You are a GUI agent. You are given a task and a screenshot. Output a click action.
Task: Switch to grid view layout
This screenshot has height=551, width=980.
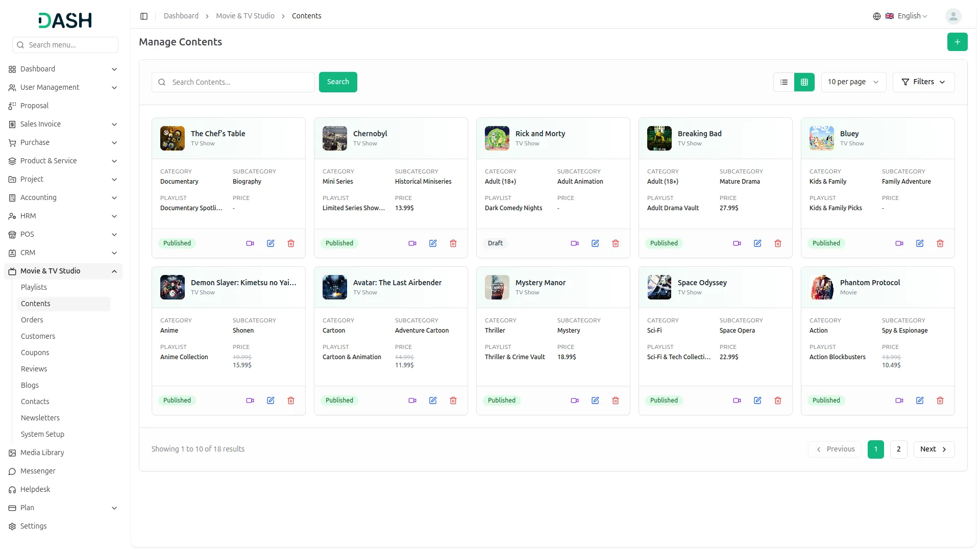804,82
